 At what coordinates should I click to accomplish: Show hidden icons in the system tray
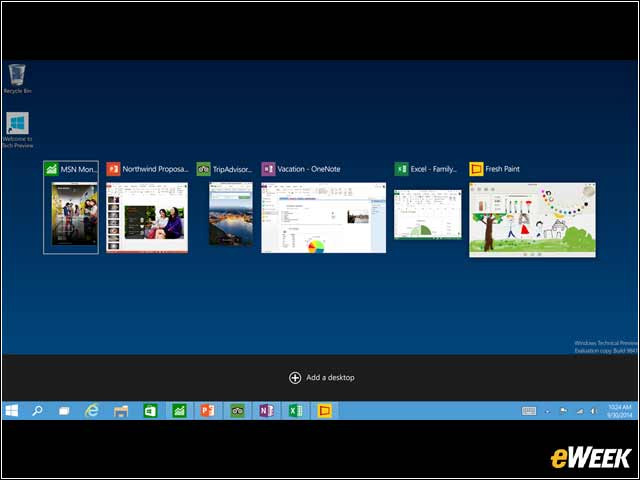[x=548, y=411]
